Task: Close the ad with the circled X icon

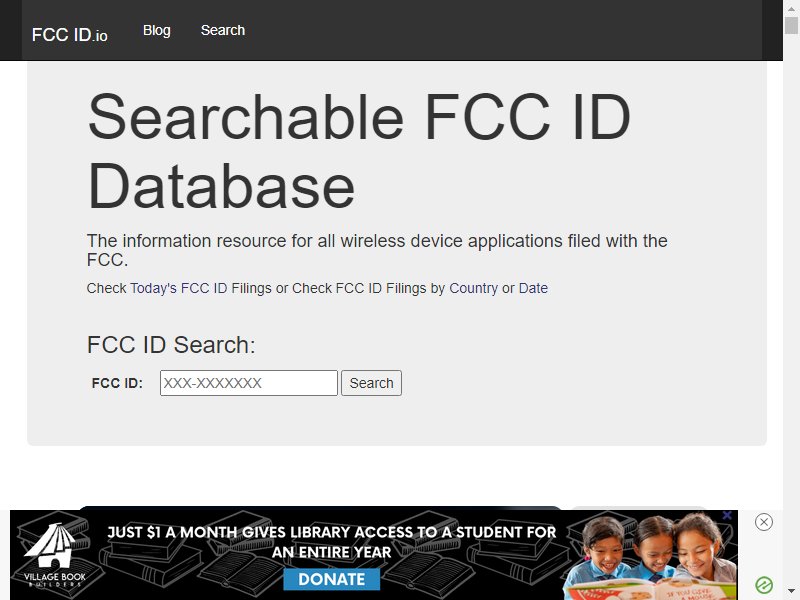Action: pos(764,522)
